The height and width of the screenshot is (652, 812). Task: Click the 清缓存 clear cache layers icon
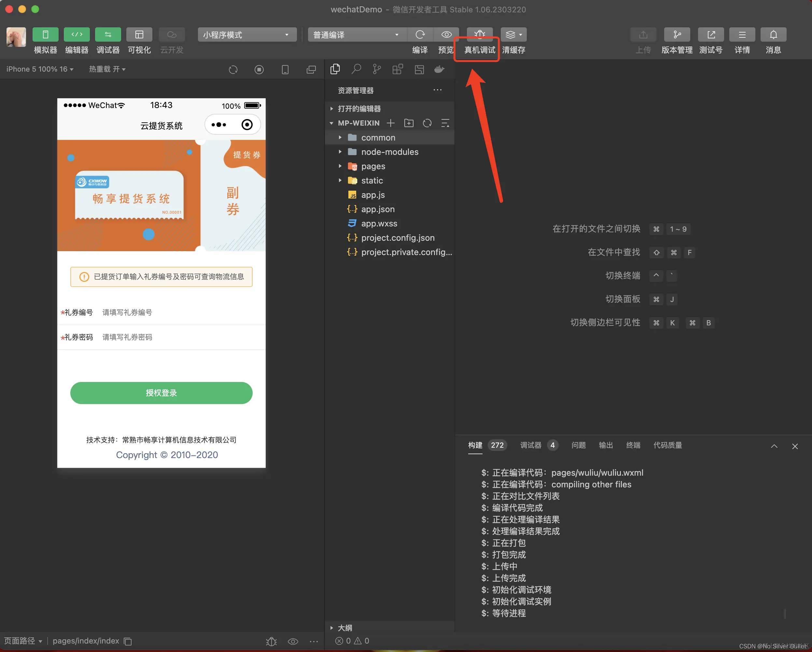pyautogui.click(x=513, y=34)
